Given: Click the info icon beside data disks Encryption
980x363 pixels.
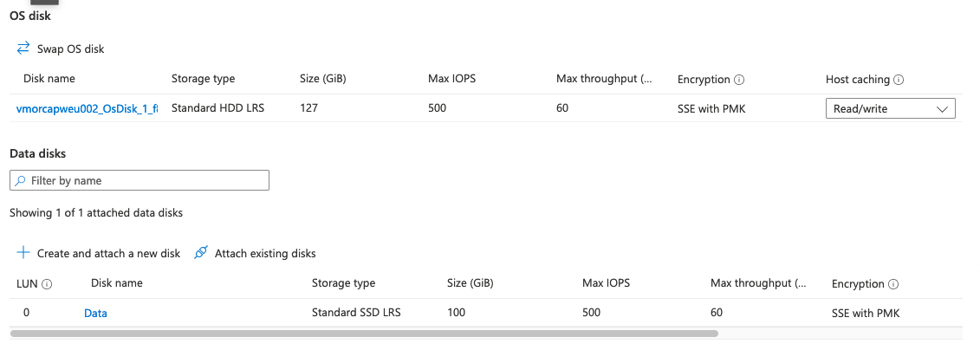Looking at the screenshot, I should coord(893,284).
